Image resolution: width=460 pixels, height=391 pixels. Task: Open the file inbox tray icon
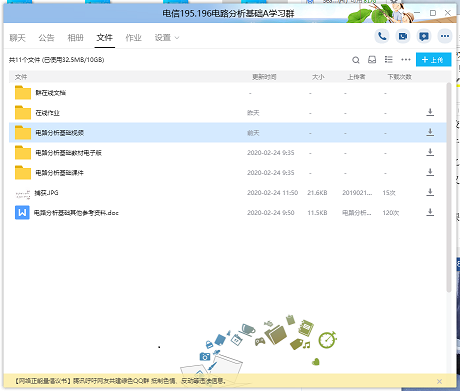pyautogui.click(x=372, y=60)
